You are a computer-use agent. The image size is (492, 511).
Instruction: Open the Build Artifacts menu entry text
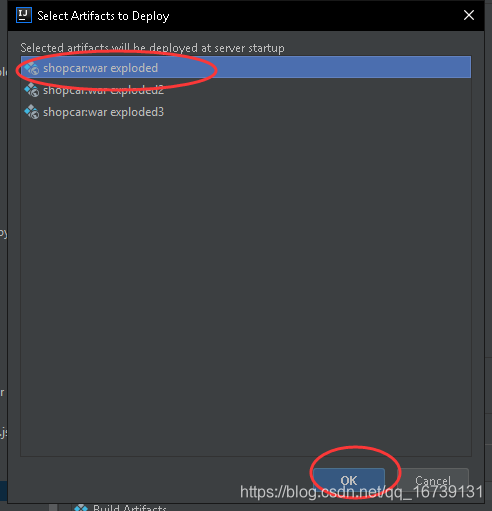pyautogui.click(x=130, y=507)
